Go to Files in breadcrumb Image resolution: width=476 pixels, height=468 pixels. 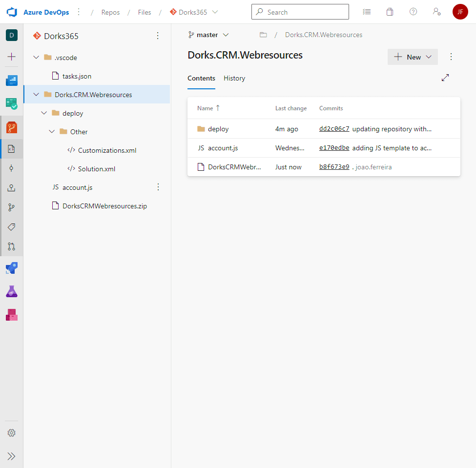[x=145, y=12]
